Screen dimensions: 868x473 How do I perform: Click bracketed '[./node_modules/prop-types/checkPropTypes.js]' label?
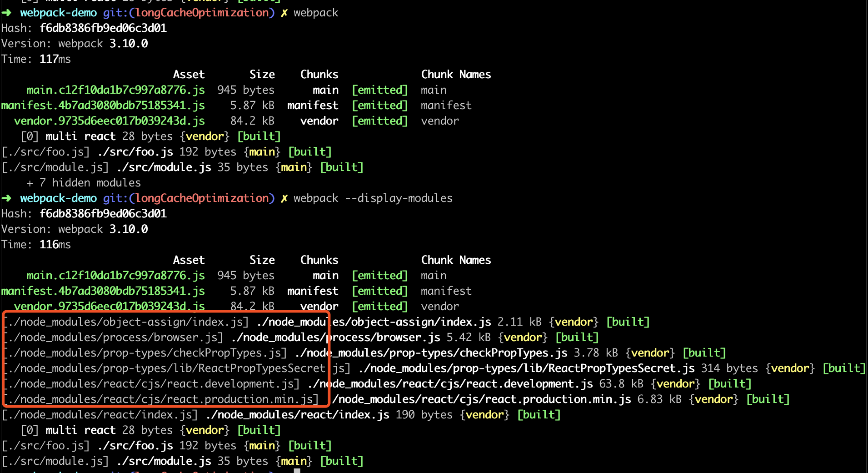coord(145,353)
